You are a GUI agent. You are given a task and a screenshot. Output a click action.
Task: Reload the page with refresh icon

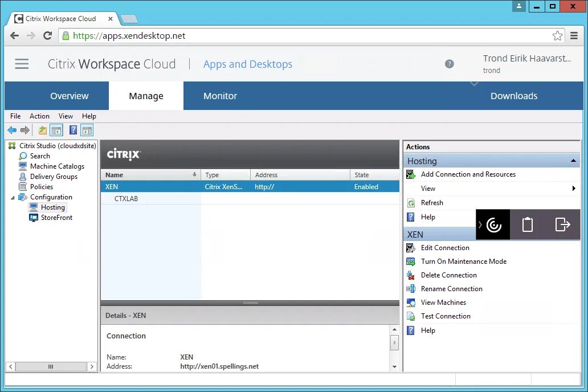[x=47, y=36]
